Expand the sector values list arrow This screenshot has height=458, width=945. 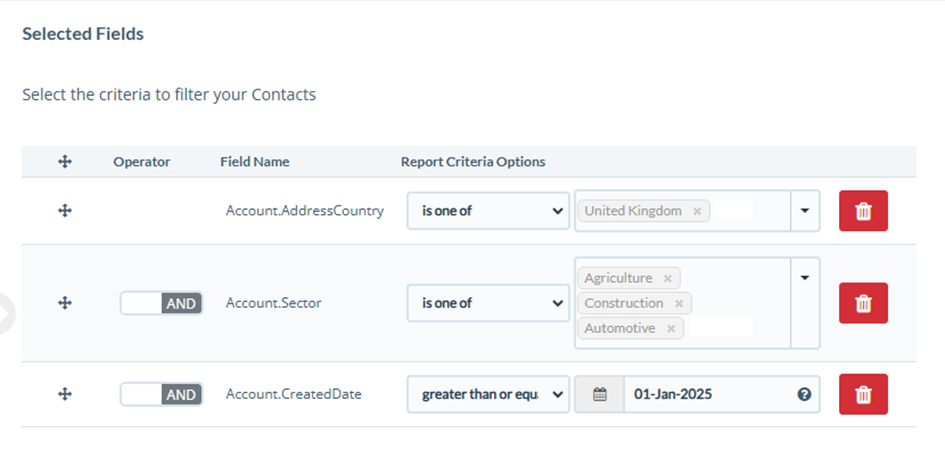point(805,278)
